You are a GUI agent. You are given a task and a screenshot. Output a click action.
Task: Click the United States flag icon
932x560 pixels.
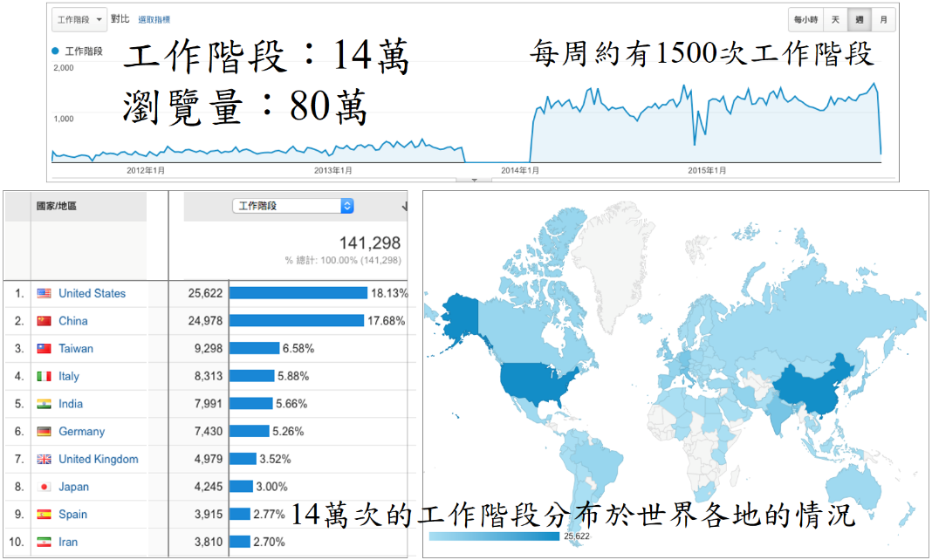pos(44,294)
